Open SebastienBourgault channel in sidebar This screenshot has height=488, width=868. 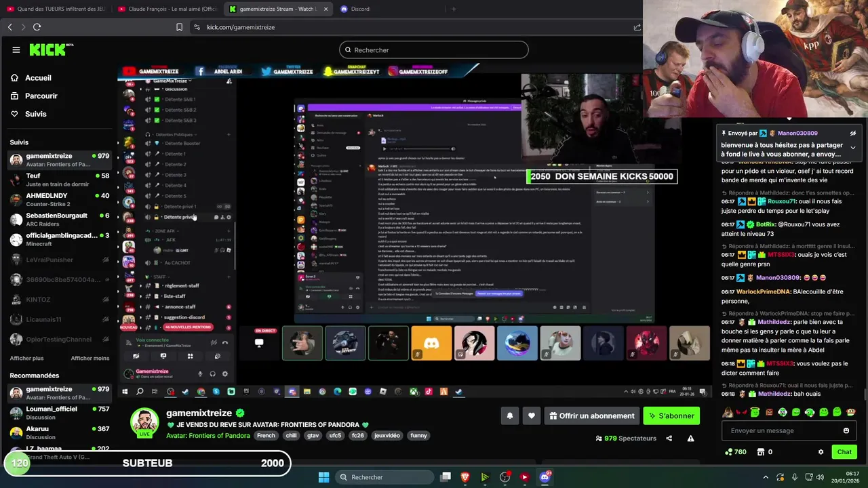[x=59, y=220]
